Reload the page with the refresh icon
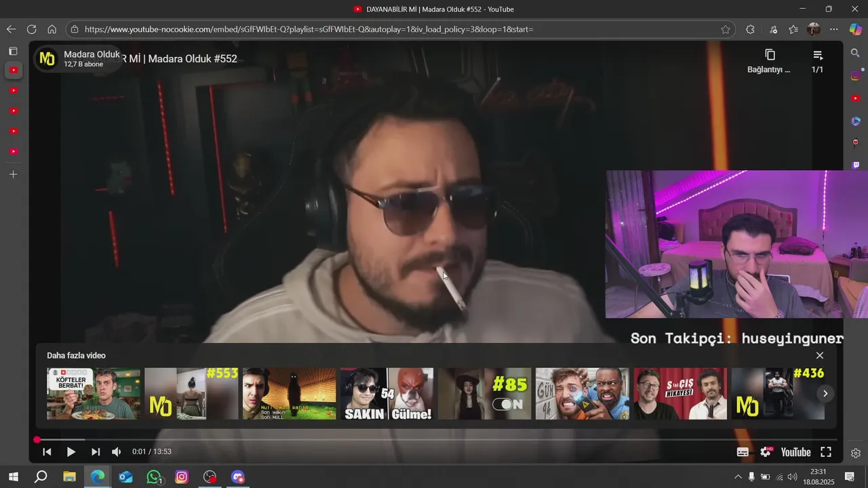868x488 pixels. (31, 29)
